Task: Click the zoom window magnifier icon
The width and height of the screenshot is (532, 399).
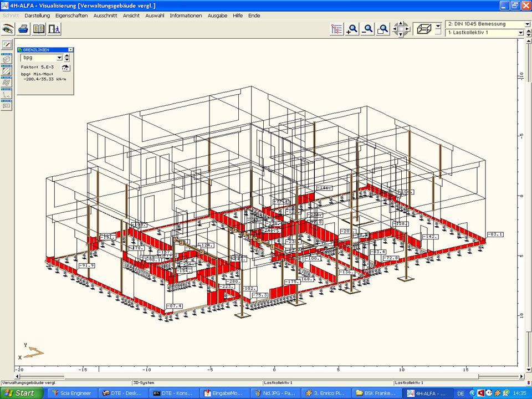Action: click(x=383, y=29)
